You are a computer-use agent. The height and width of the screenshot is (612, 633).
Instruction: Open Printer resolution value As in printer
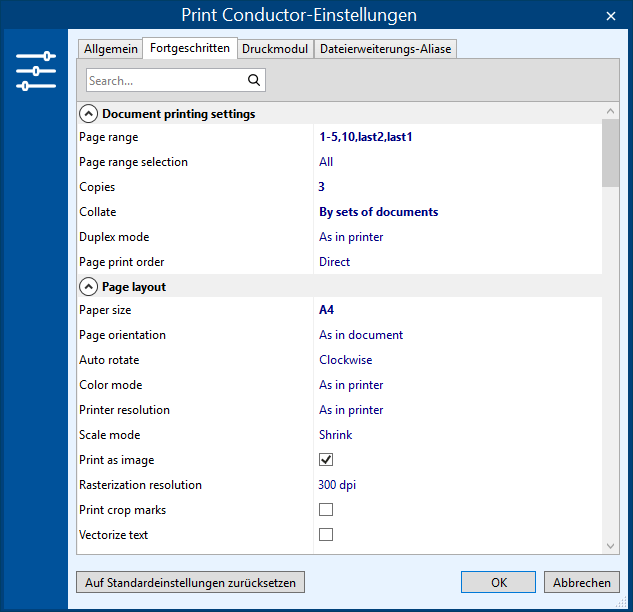pyautogui.click(x=351, y=410)
